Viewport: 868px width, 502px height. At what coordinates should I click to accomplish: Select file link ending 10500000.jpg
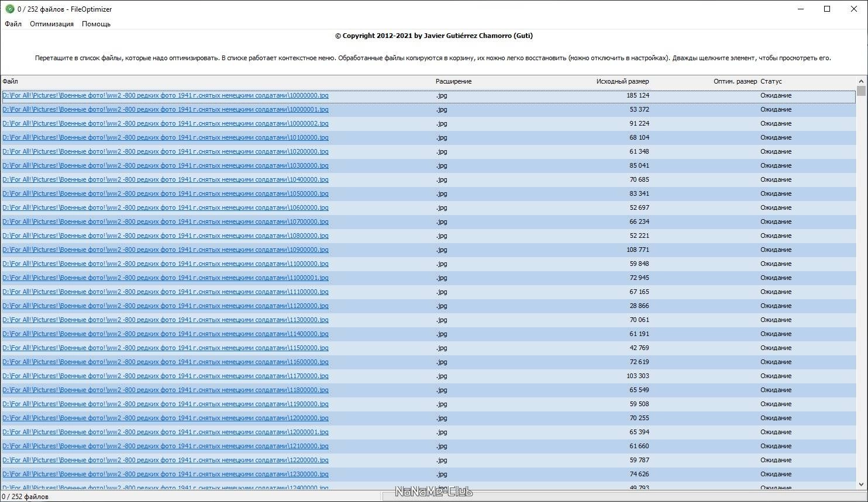pos(166,193)
